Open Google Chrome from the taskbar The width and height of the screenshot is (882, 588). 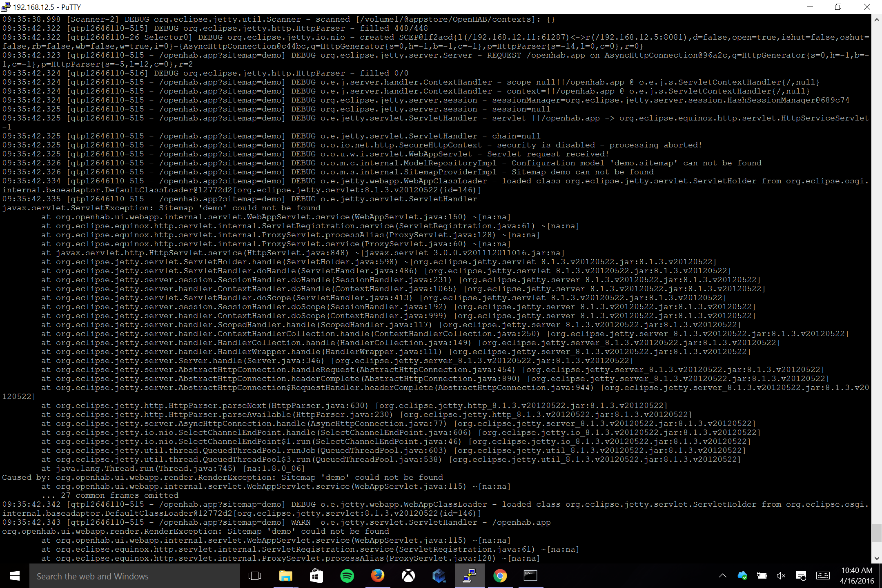500,576
